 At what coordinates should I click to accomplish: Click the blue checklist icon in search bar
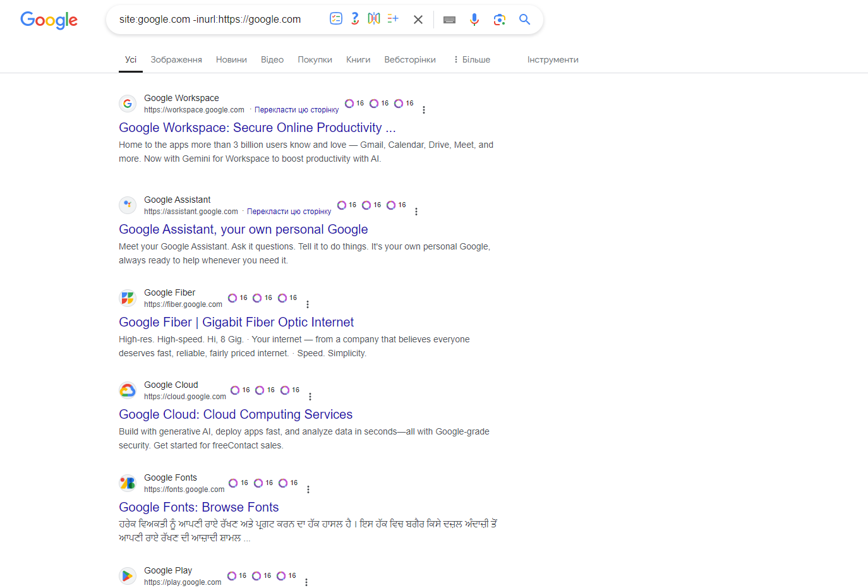point(336,19)
